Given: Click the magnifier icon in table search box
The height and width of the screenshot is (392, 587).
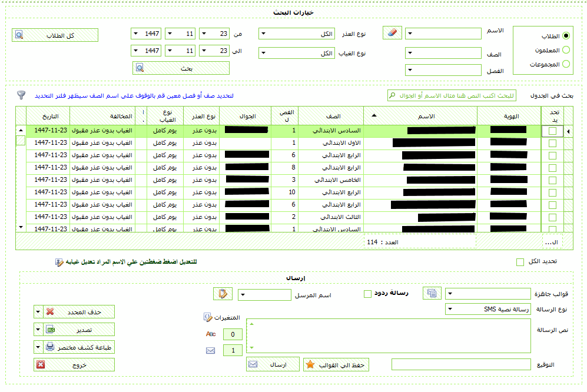Looking at the screenshot, I should [x=392, y=95].
